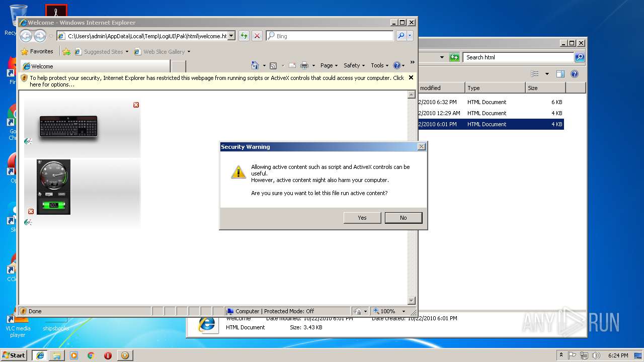
Task: Select file row modified 12:29 AM
Action: click(x=491, y=113)
